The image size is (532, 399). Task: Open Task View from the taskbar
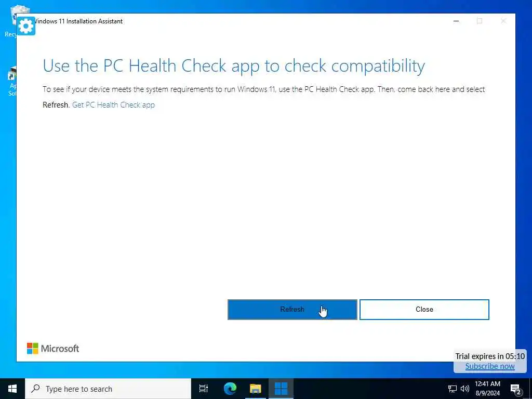coord(204,389)
